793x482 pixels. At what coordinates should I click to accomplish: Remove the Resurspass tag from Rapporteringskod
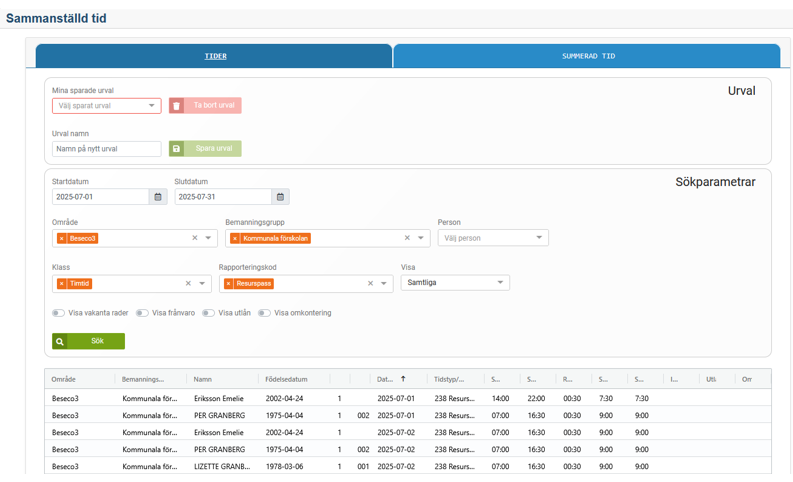[x=228, y=284]
